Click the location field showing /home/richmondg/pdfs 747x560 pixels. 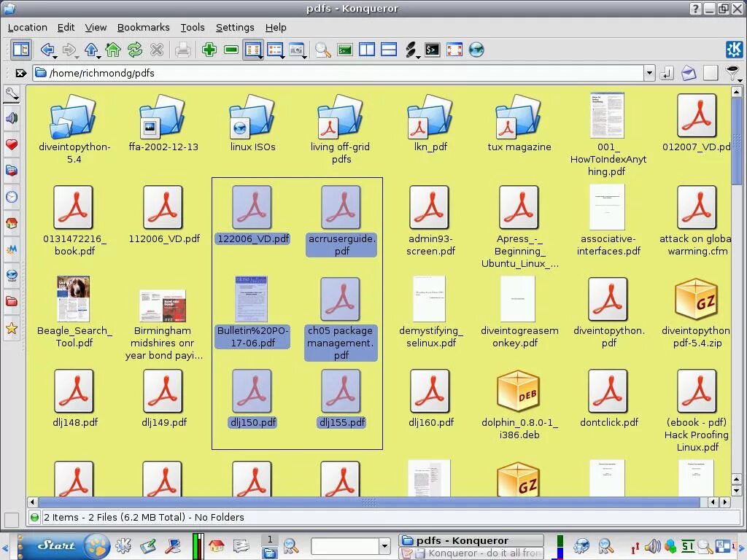(338, 73)
